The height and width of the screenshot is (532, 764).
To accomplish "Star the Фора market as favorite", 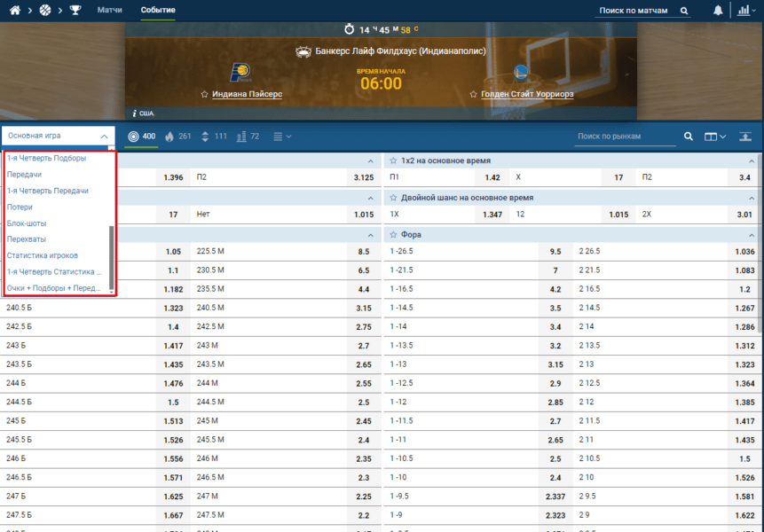I will (x=392, y=235).
